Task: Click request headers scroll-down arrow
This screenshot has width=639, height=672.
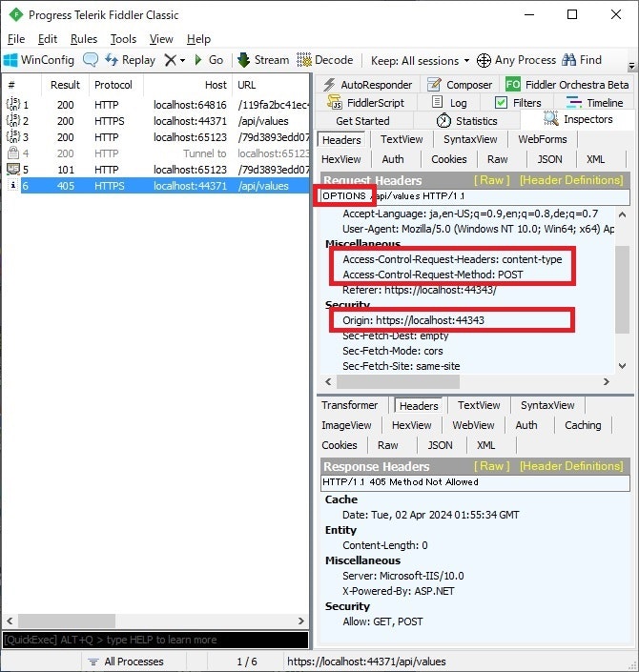Action: point(622,366)
